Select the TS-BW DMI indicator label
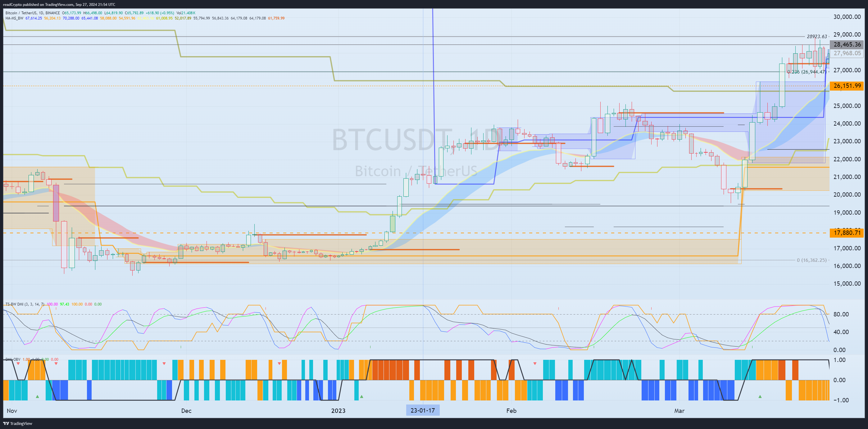Viewport: 868px width, 429px height. [25, 304]
